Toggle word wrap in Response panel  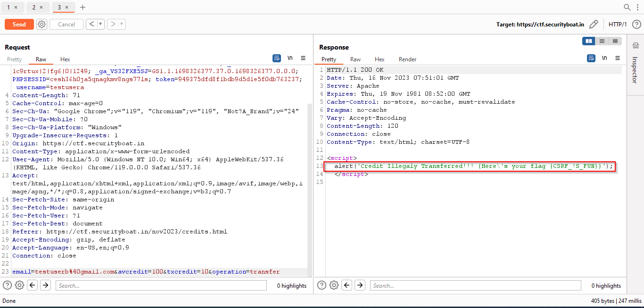tap(591, 58)
